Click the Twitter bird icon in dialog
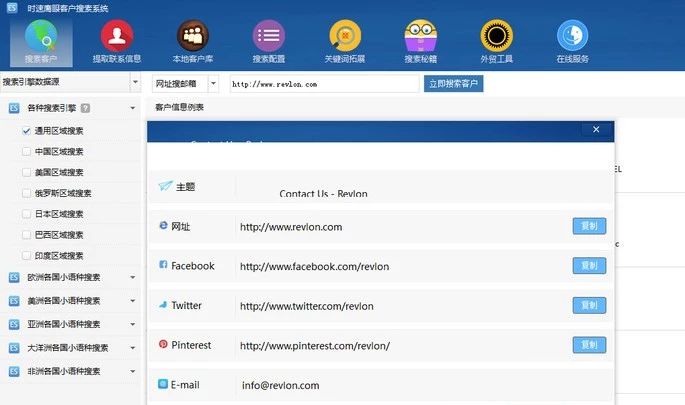This screenshot has width=685, height=405. click(x=163, y=305)
